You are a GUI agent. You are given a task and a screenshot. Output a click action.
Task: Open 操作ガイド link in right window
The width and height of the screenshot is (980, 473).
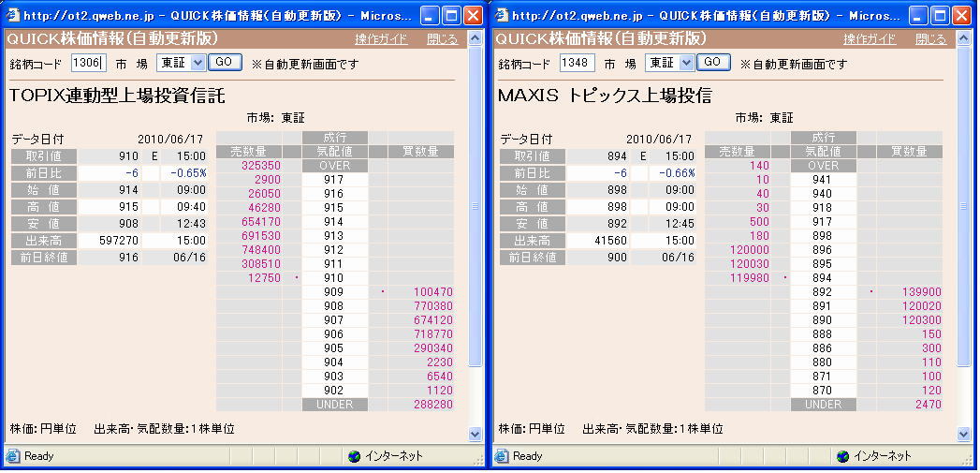pyautogui.click(x=870, y=39)
